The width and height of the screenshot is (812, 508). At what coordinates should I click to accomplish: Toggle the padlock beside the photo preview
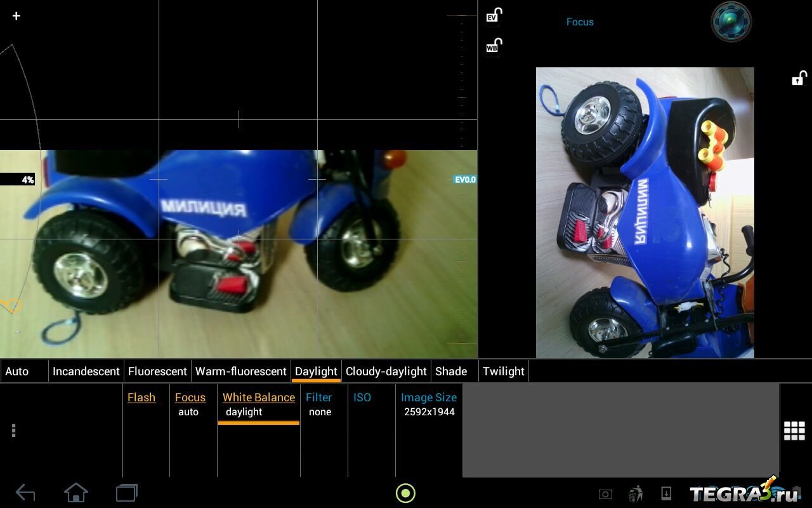[799, 78]
